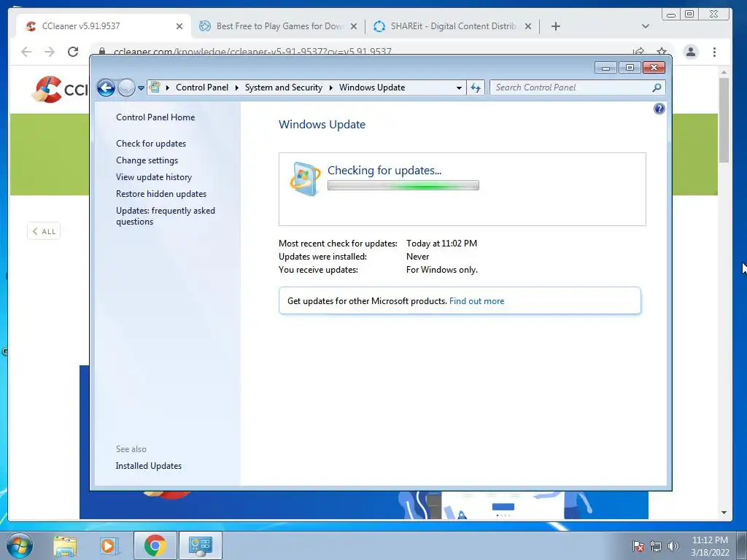Reload the Chrome page
Viewport: 747px width, 560px height.
point(73,52)
